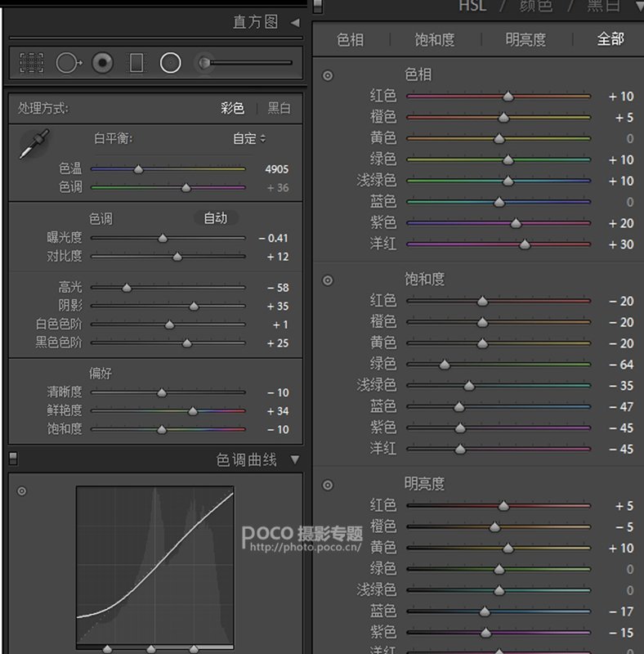Click temperature value 4905 field

point(276,169)
